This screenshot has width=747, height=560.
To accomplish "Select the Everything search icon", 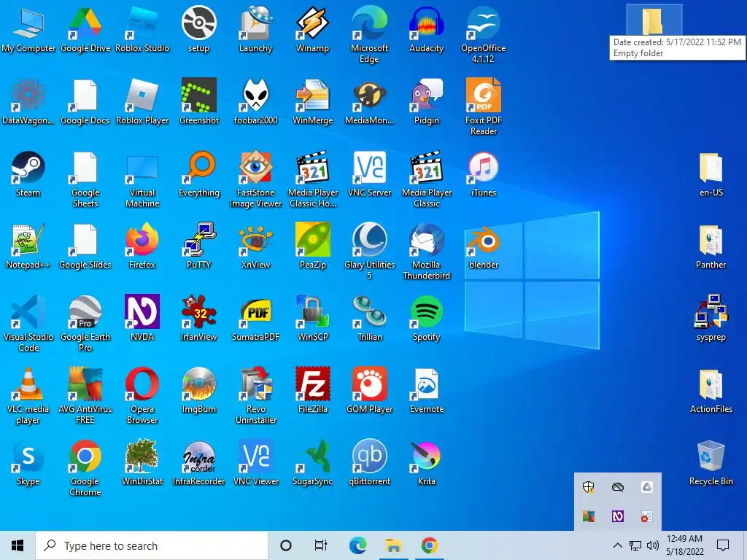I will (199, 174).
